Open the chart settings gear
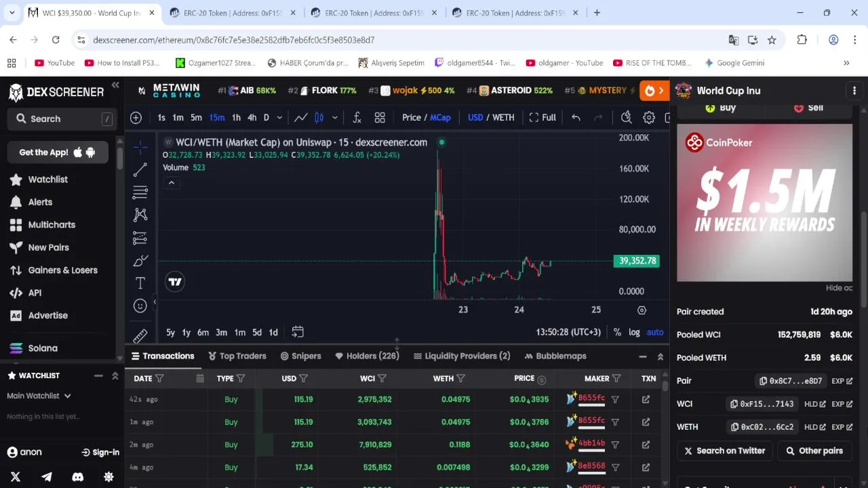868x488 pixels. (x=649, y=117)
